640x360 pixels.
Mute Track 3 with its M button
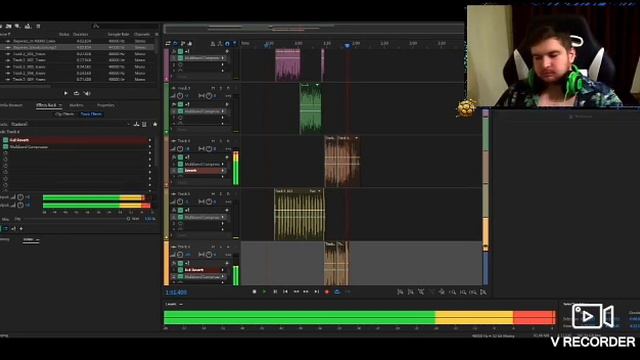(x=213, y=88)
